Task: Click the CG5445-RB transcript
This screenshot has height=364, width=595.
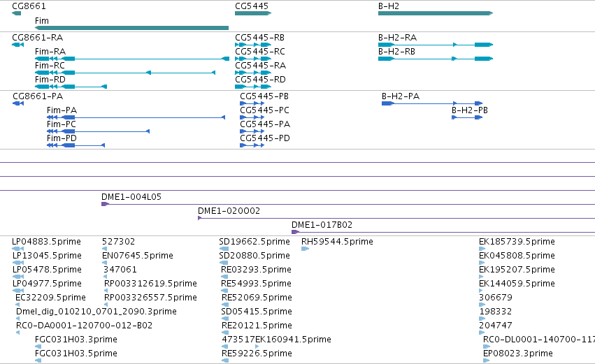Action: click(253, 45)
